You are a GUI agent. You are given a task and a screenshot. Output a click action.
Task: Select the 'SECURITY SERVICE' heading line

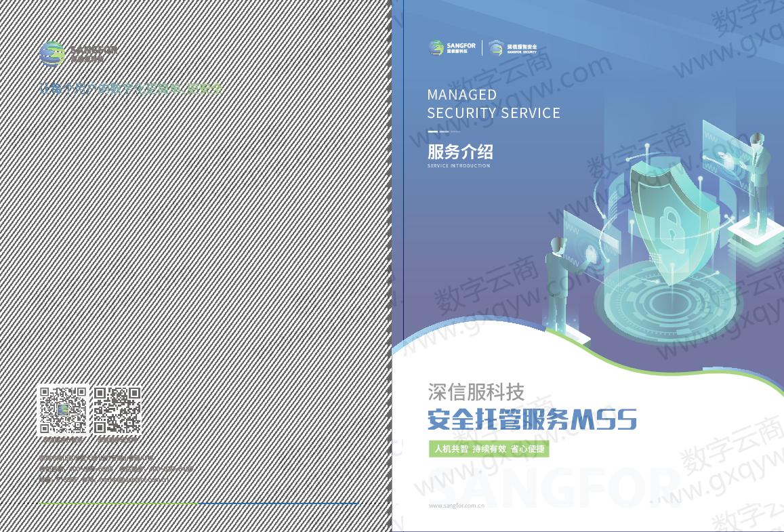pyautogui.click(x=493, y=113)
